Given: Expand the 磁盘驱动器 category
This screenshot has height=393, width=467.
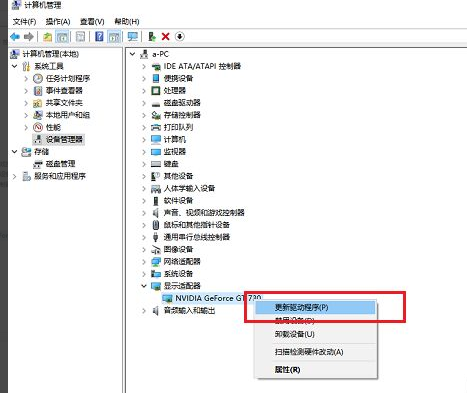Looking at the screenshot, I should pos(144,103).
